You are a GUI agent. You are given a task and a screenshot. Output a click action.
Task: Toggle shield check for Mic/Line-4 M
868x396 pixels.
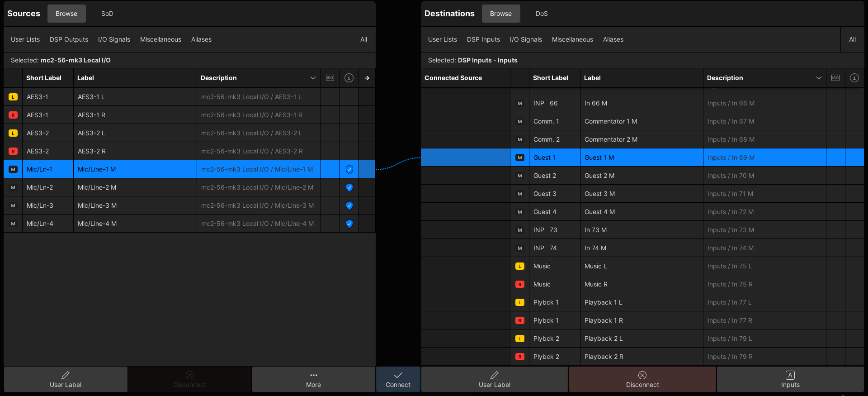349,224
